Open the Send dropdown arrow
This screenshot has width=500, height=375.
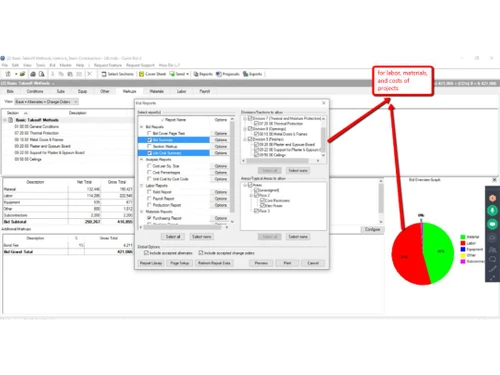point(187,74)
